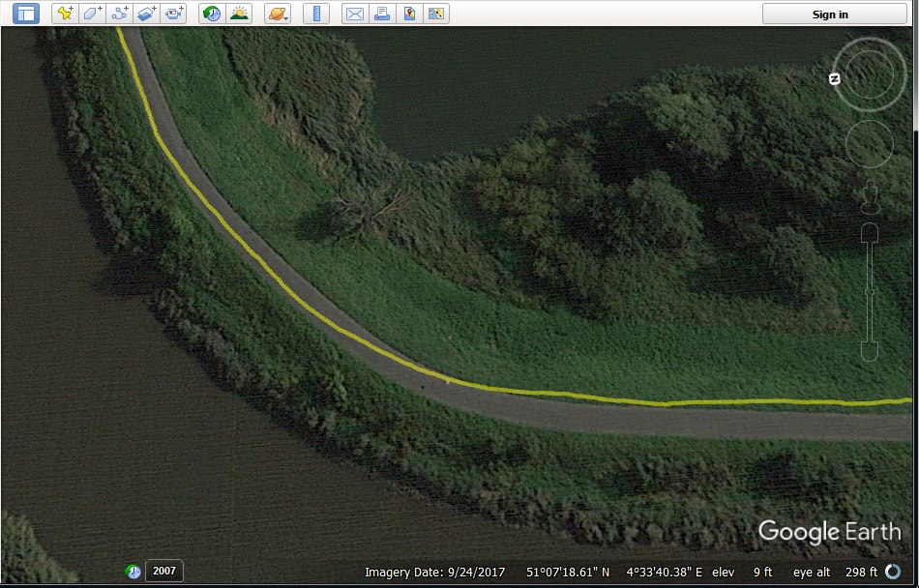Screen dimensions: 919x588
Task: Show historical imagery clock icon
Action: tap(212, 14)
